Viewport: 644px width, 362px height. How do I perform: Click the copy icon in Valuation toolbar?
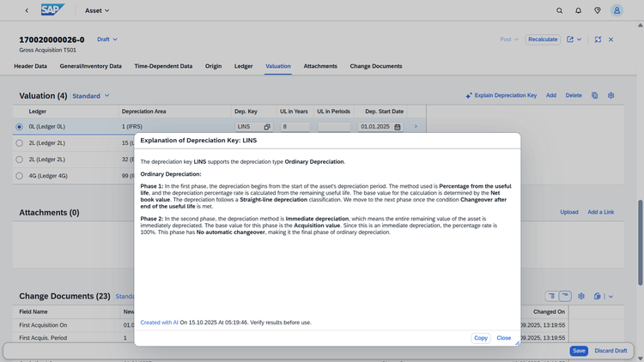pyautogui.click(x=595, y=95)
